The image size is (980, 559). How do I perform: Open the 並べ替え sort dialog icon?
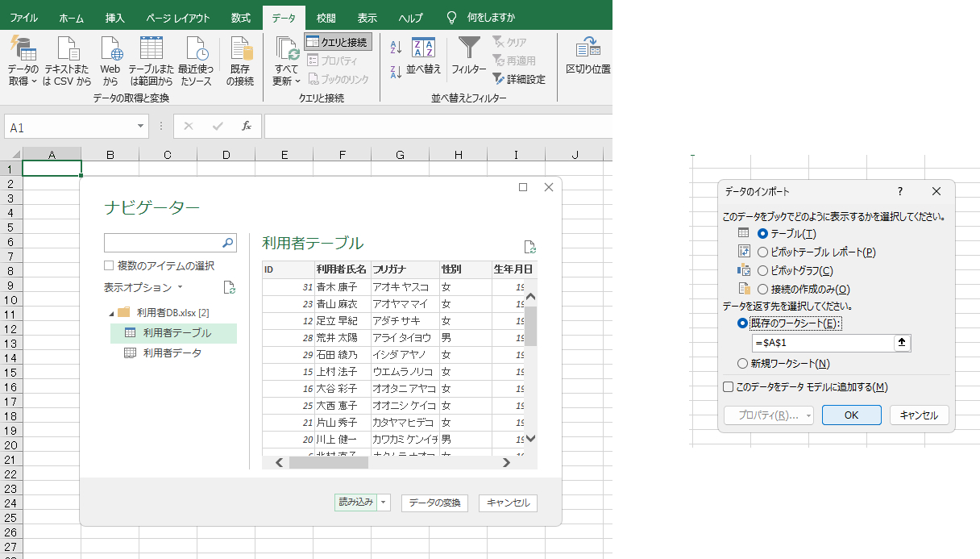[x=423, y=48]
